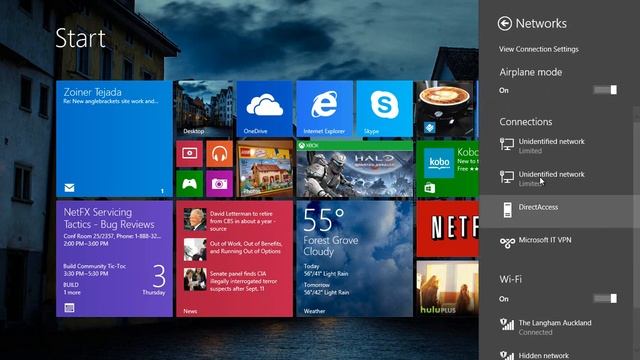Click the Start heading text

tap(80, 38)
